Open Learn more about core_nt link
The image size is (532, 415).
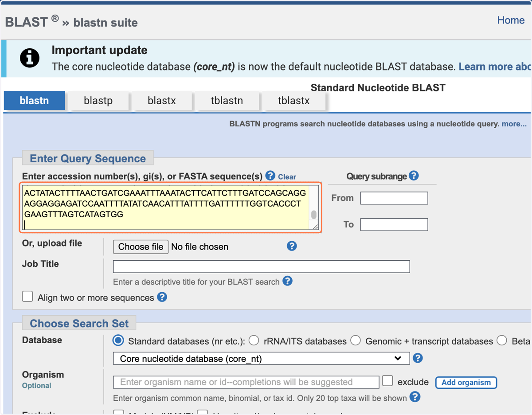[495, 67]
